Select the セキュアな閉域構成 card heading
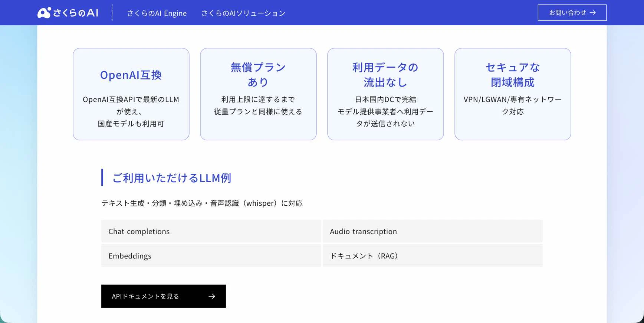Viewport: 644px width, 323px height. [x=513, y=75]
